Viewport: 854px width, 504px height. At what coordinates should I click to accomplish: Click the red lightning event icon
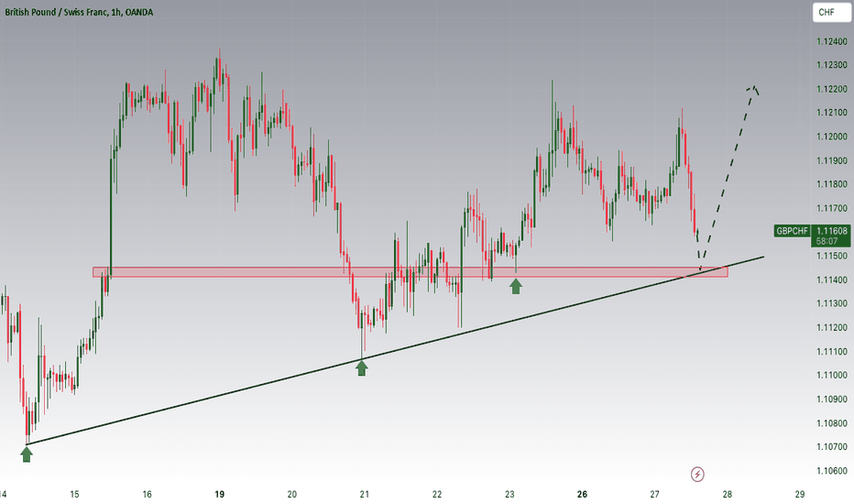(x=697, y=474)
